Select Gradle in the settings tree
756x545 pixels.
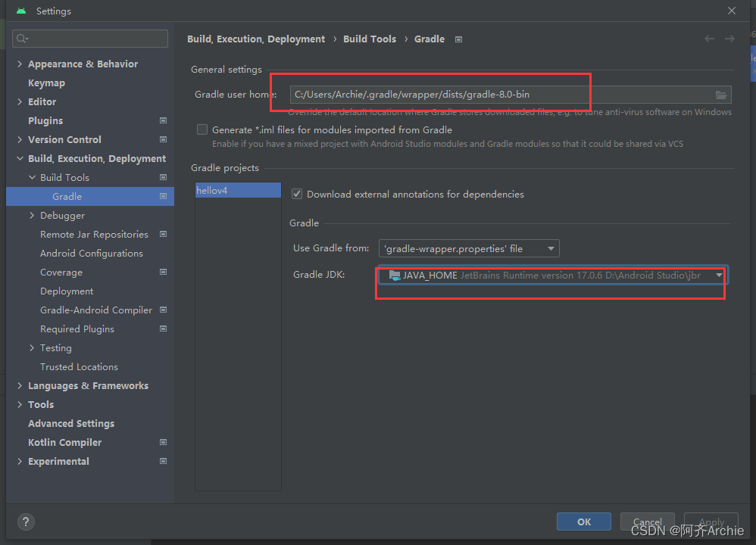click(x=90, y=196)
